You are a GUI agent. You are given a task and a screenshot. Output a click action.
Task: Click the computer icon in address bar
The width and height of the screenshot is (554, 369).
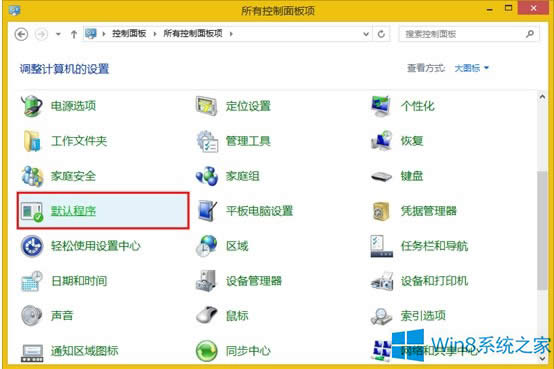pos(91,34)
